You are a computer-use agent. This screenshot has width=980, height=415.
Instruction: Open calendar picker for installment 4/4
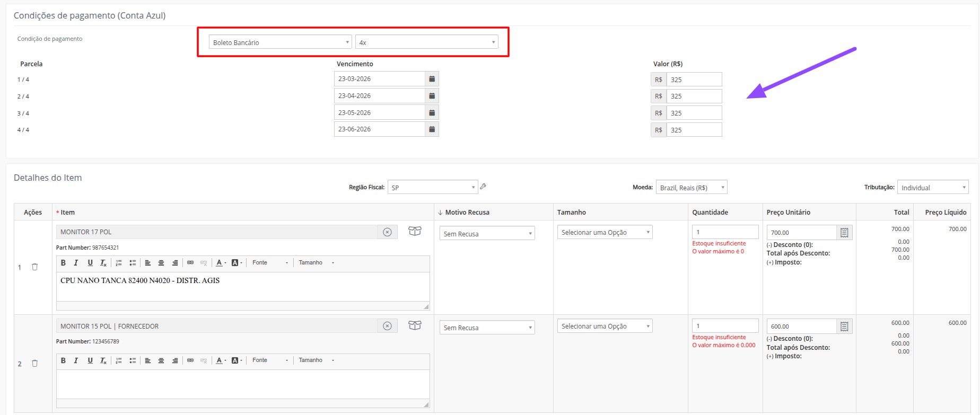pos(432,129)
